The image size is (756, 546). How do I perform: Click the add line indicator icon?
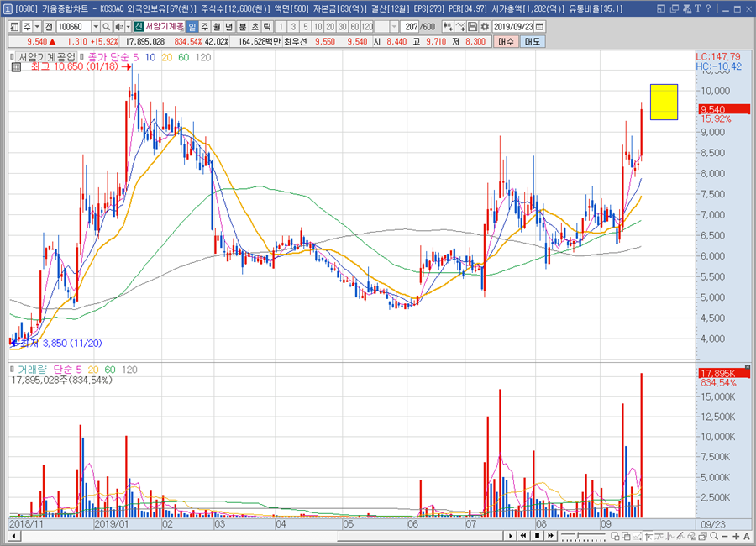[x=460, y=27]
